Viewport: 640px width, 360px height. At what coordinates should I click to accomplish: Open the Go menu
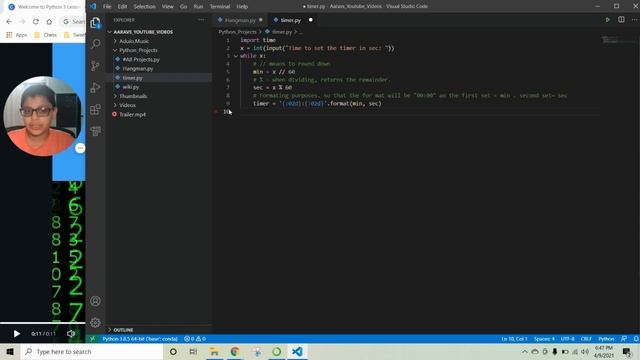[184, 6]
